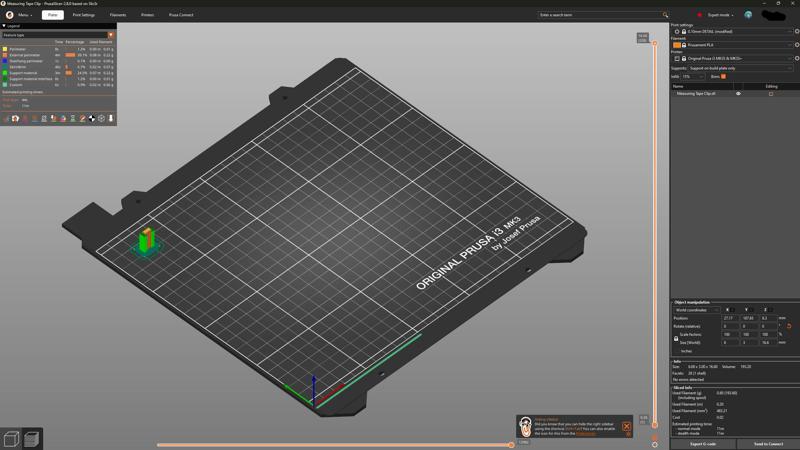The height and width of the screenshot is (450, 800).
Task: Toggle deretractions visibility in legend toolbar
Action: click(35, 118)
